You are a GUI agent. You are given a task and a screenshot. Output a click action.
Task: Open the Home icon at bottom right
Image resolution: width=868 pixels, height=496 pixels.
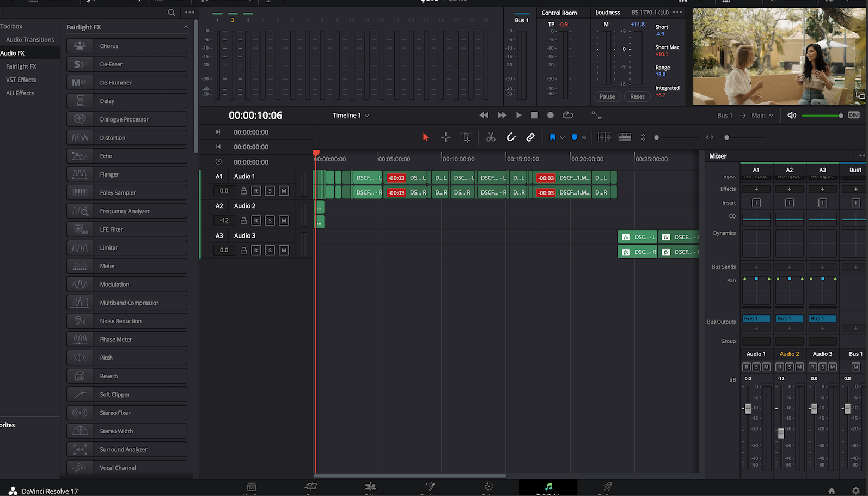pyautogui.click(x=832, y=491)
